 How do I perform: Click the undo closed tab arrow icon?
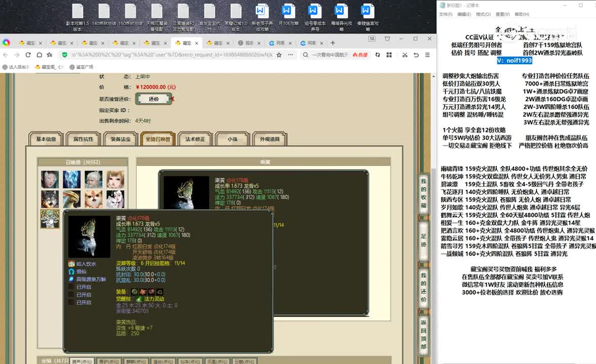[416, 55]
